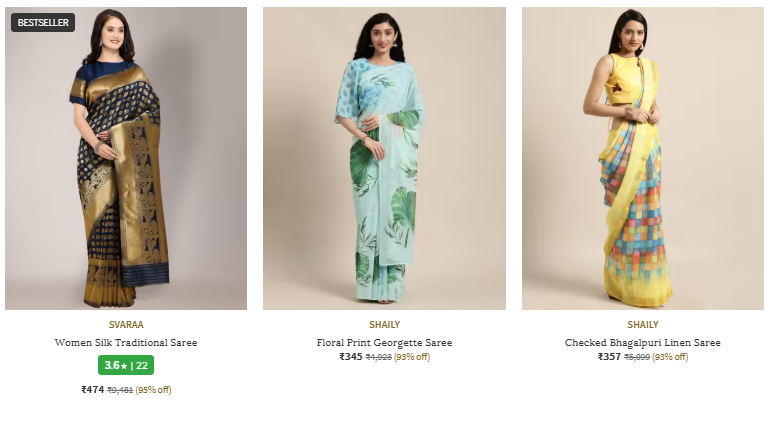This screenshot has height=430, width=772.
Task: Click the ₹345 price
Action: pyautogui.click(x=351, y=357)
